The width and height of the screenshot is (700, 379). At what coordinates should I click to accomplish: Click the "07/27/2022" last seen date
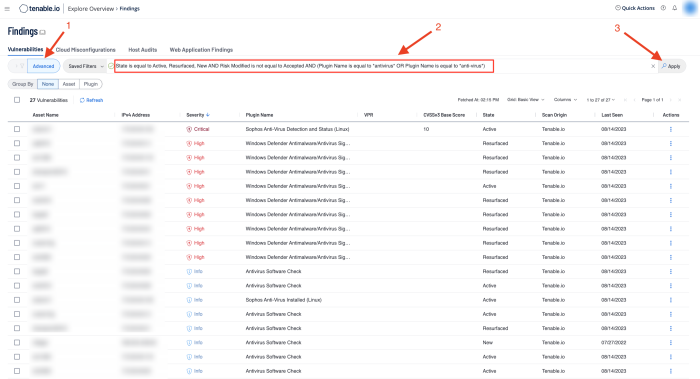point(613,342)
